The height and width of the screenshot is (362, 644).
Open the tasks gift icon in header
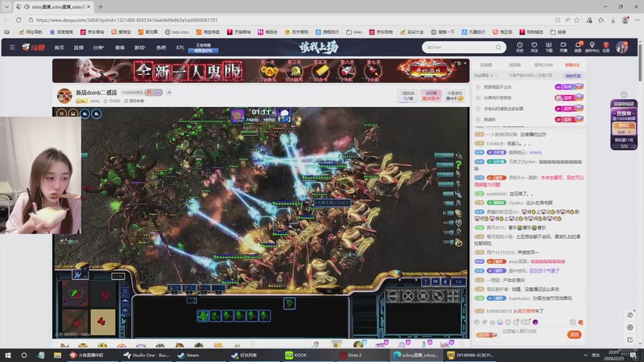(x=606, y=47)
